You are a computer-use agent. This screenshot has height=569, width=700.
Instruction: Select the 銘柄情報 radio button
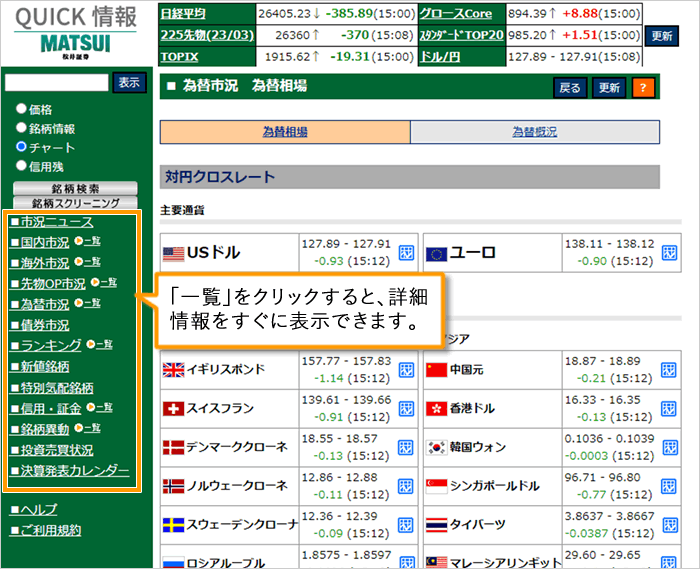[x=21, y=128]
